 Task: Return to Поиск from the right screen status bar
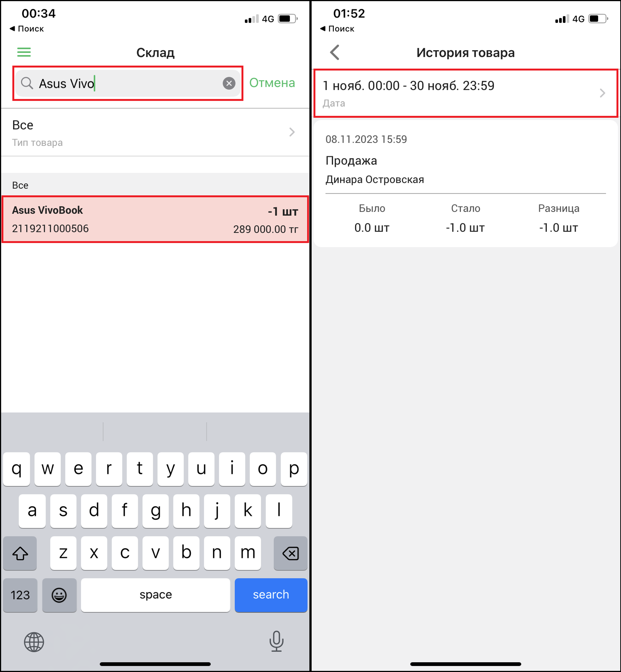(337, 28)
